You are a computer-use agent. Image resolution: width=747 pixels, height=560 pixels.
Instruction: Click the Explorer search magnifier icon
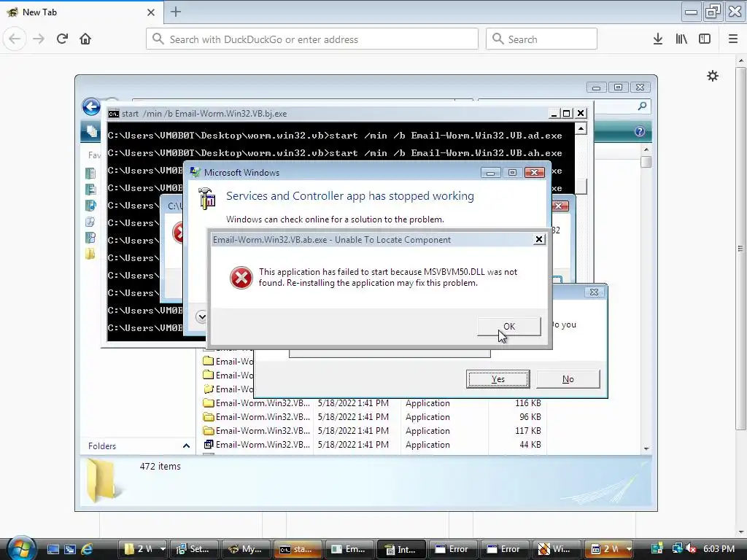pyautogui.click(x=642, y=106)
